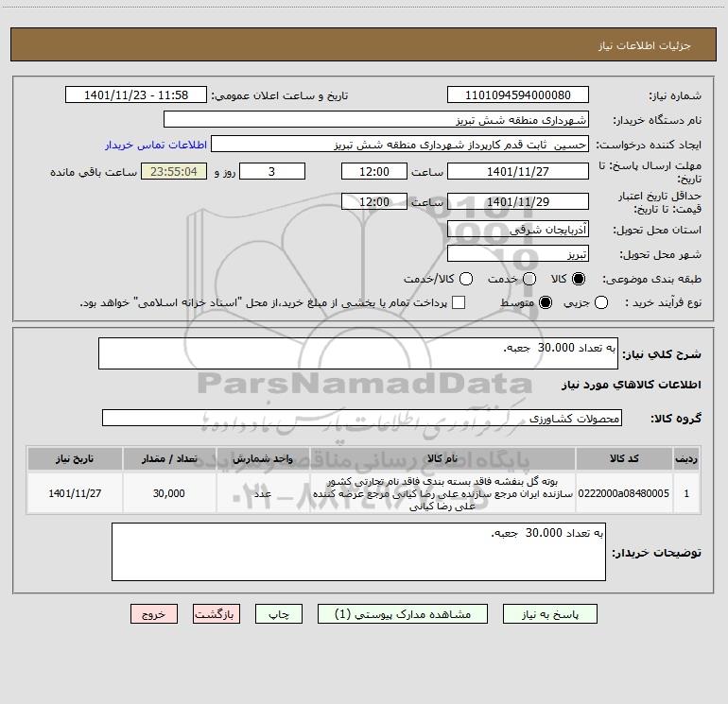728x704 pixels.
Task: Click the نام کالا column header
Action: pyautogui.click(x=442, y=459)
